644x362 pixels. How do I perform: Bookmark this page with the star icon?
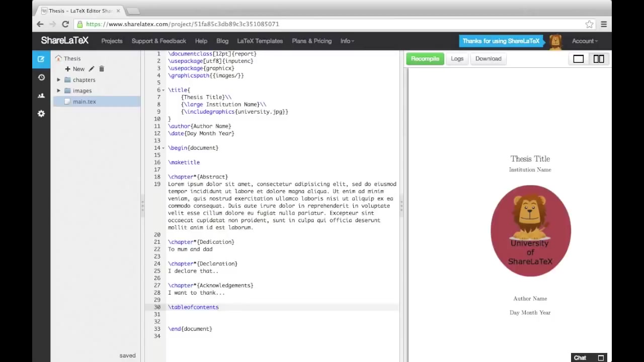589,24
